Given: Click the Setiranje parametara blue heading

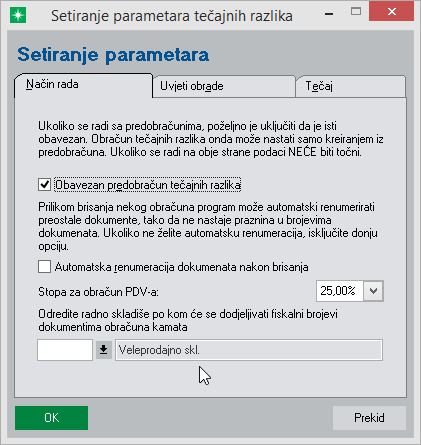Looking at the screenshot, I should coord(113,55).
